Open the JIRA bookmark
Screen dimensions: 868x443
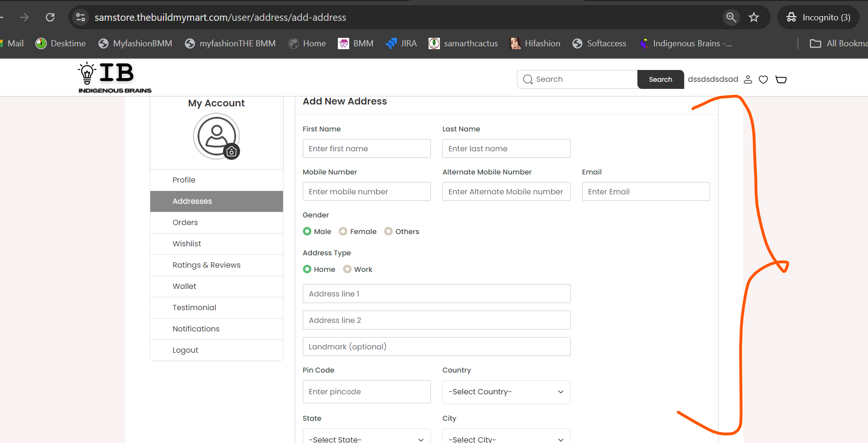[x=401, y=43]
